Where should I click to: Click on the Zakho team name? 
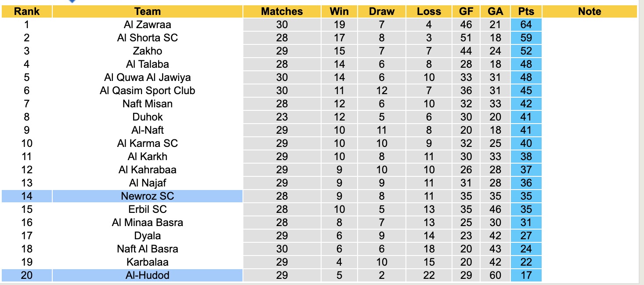147,51
